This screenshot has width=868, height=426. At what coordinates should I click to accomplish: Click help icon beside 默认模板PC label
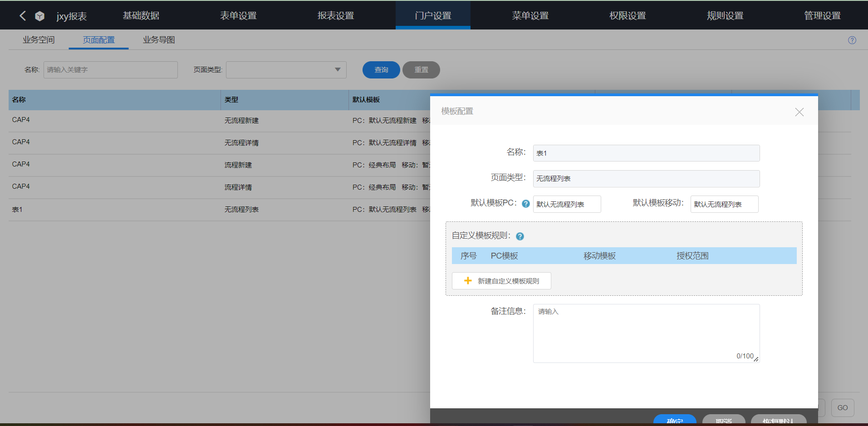(x=525, y=204)
